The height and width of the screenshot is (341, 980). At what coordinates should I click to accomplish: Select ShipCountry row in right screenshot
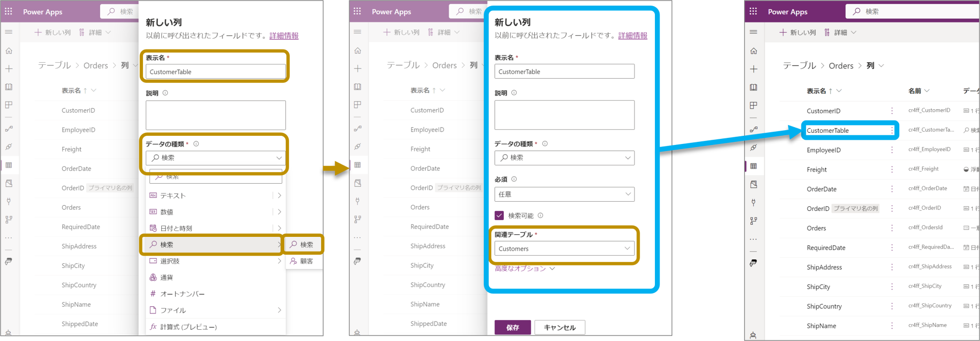pos(824,306)
